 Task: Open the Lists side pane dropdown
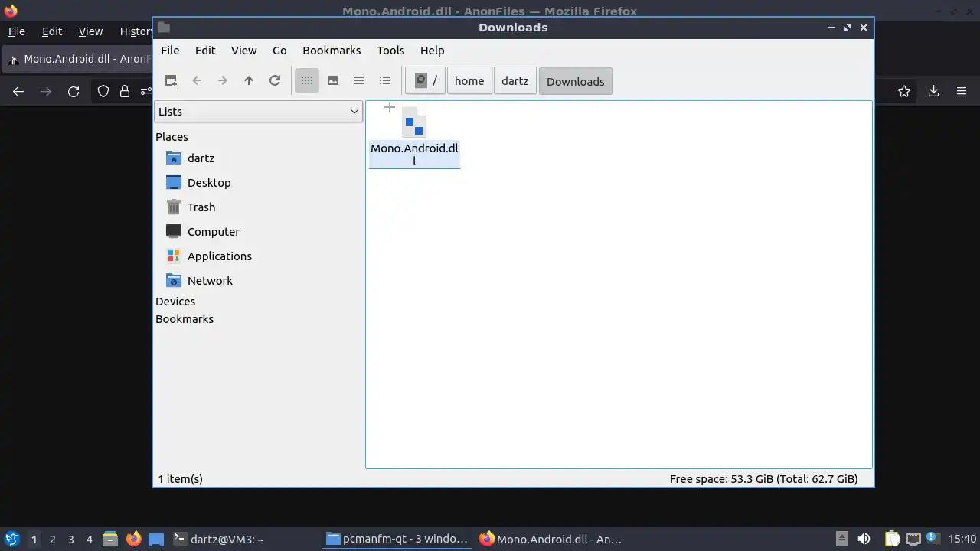click(x=258, y=112)
